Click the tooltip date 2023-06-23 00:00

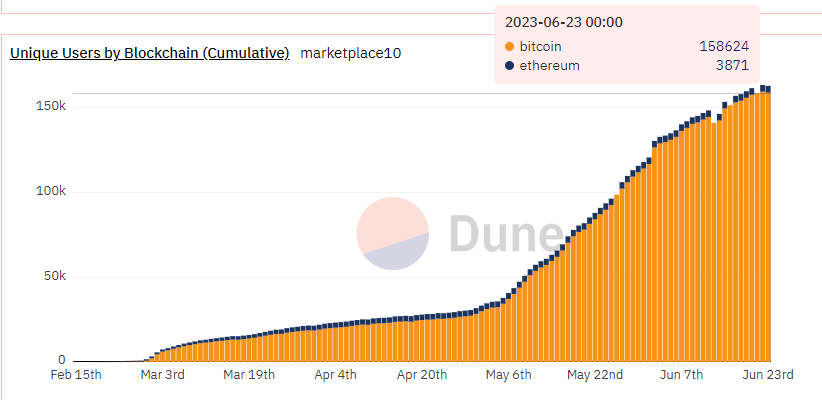point(564,22)
